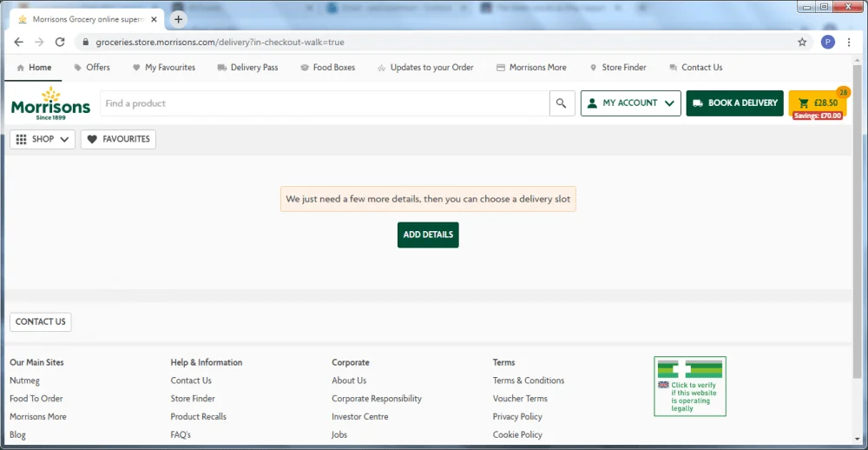Reload the page
The image size is (868, 450).
tap(60, 42)
